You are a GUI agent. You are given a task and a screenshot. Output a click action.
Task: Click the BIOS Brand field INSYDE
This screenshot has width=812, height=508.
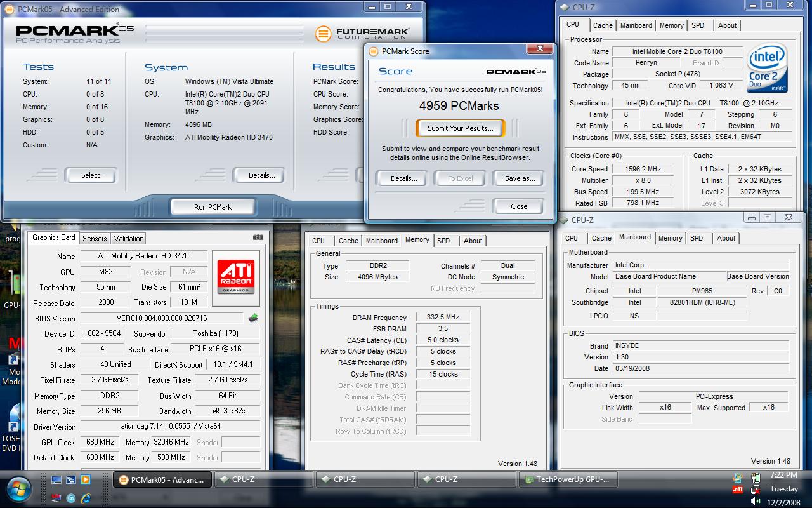701,345
